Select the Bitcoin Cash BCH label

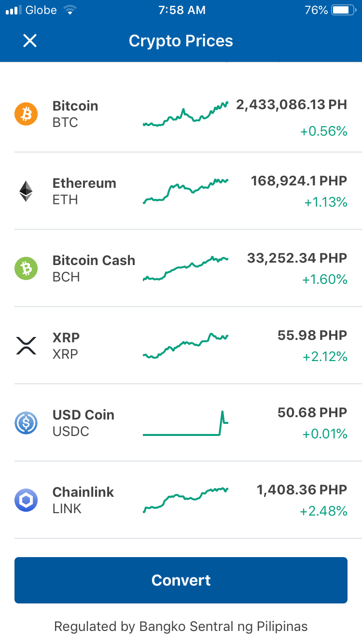(x=94, y=268)
